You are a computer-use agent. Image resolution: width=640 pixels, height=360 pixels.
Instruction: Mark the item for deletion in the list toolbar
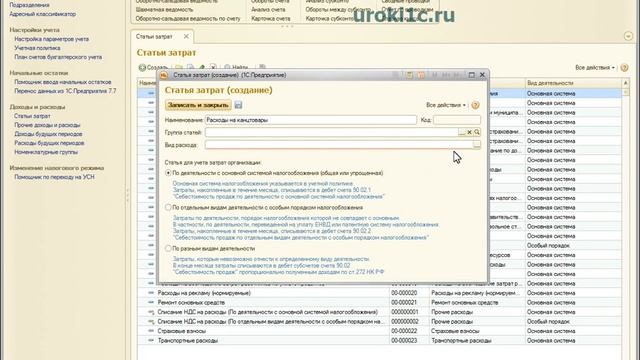[213, 67]
